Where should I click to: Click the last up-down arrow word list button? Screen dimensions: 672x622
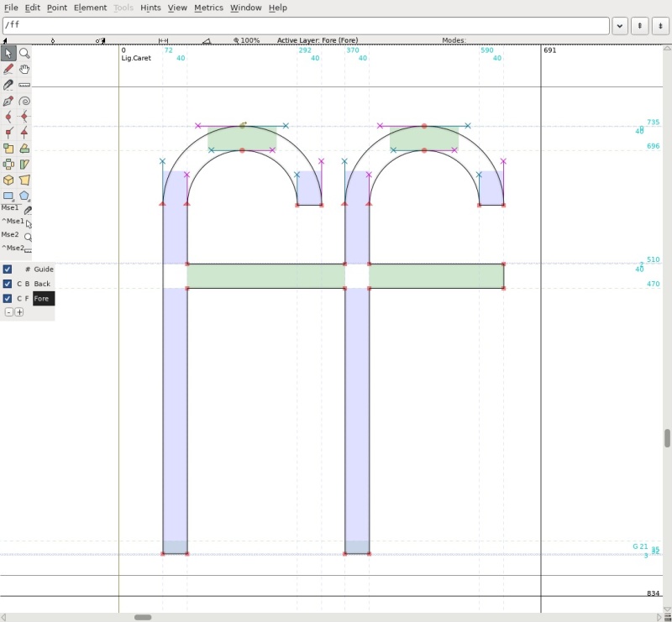(660, 26)
